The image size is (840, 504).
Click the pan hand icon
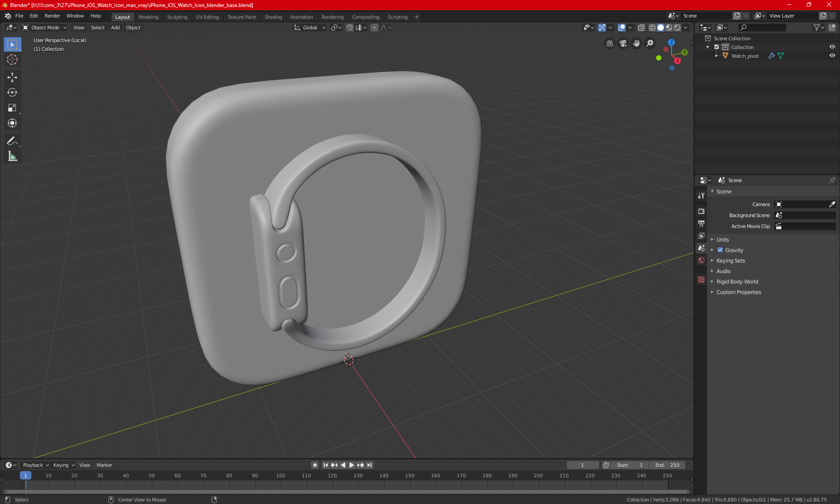637,43
